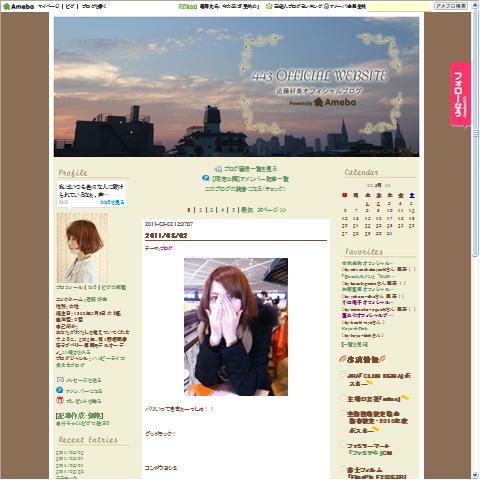Open the become-a-reader link below Amember list

[245, 189]
